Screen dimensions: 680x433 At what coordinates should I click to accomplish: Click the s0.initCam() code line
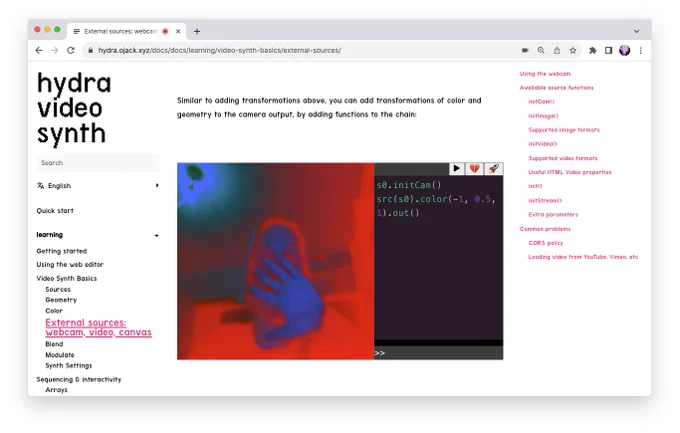coord(409,185)
